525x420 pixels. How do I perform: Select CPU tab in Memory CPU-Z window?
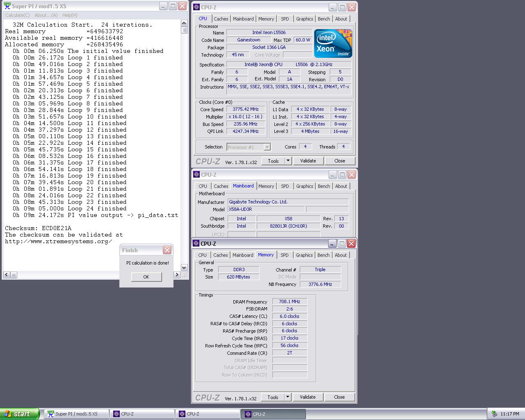click(203, 255)
